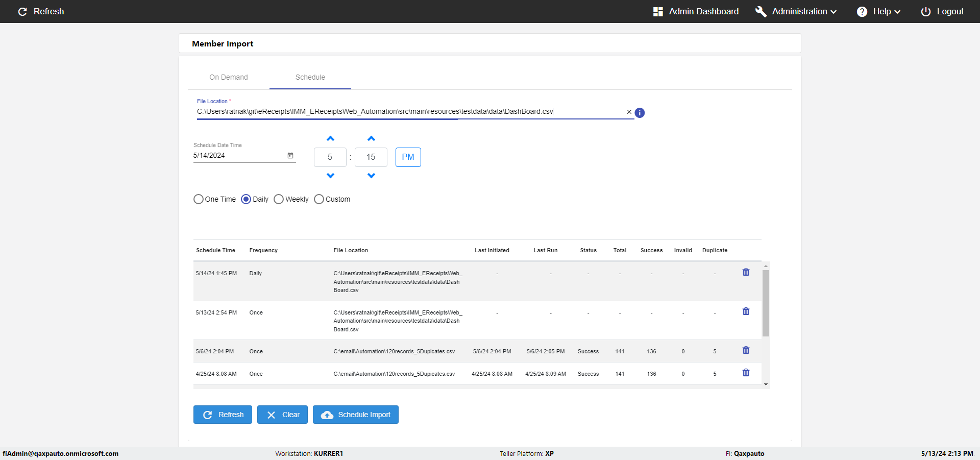
Task: Click Refresh in the top navigation bar
Action: 41,11
